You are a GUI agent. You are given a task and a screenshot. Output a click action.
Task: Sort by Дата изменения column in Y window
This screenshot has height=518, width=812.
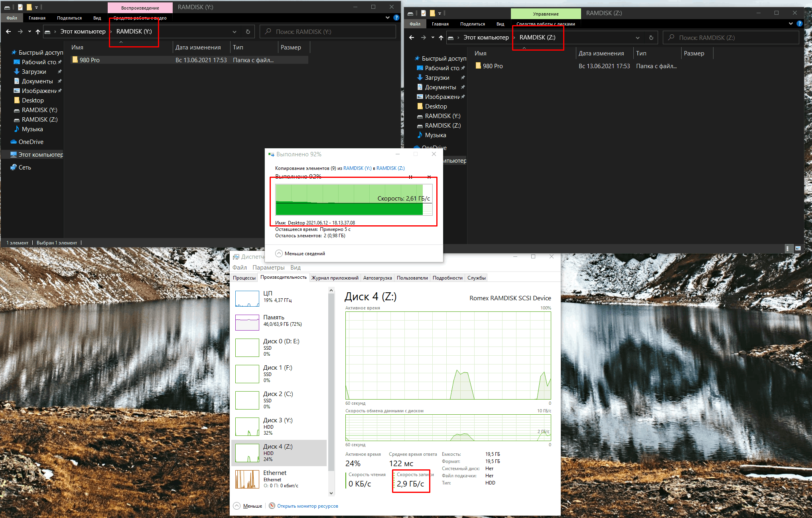coord(198,47)
